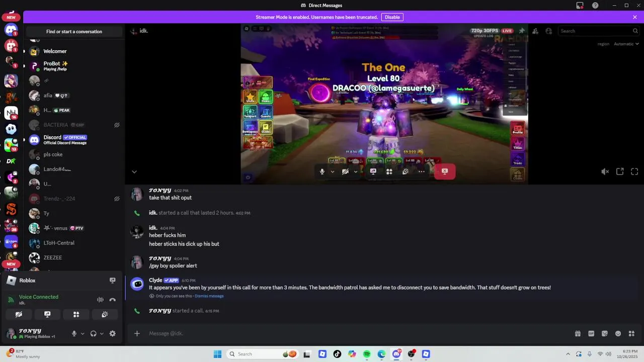Viewport: 644px width, 362px height.
Task: Click idk. username on the 4:04 PM message
Action: (153, 228)
